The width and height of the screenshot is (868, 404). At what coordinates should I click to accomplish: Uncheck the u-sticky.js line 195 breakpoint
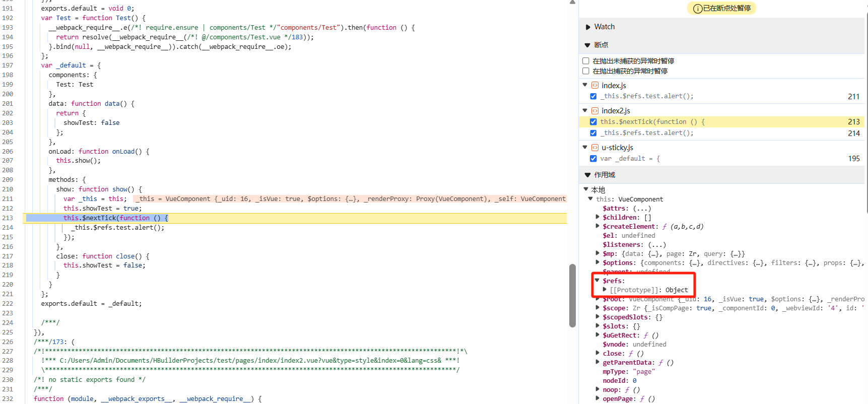point(593,159)
